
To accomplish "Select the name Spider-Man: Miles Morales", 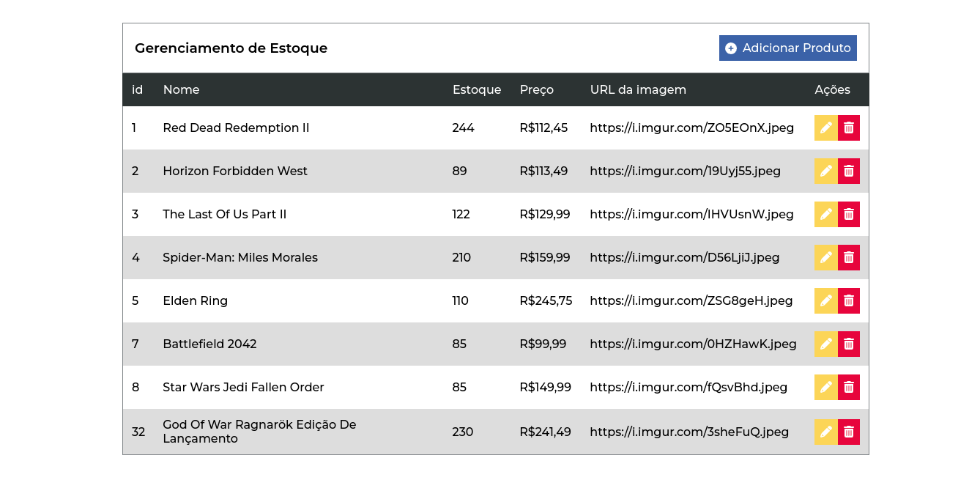I will click(240, 257).
